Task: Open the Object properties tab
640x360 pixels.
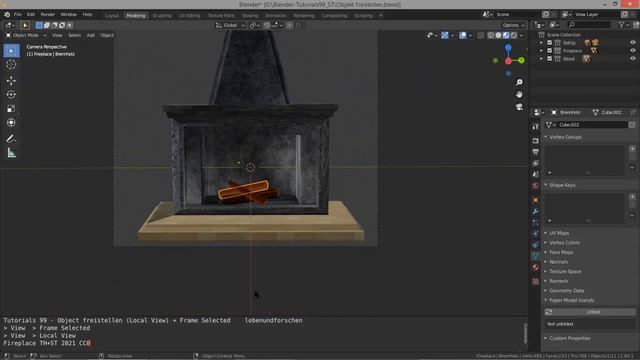Action: pos(536,200)
